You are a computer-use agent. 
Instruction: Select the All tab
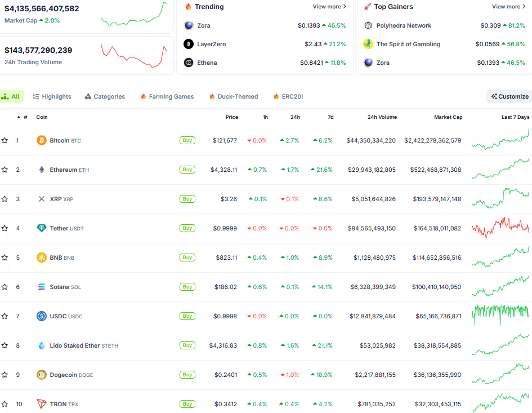point(11,96)
